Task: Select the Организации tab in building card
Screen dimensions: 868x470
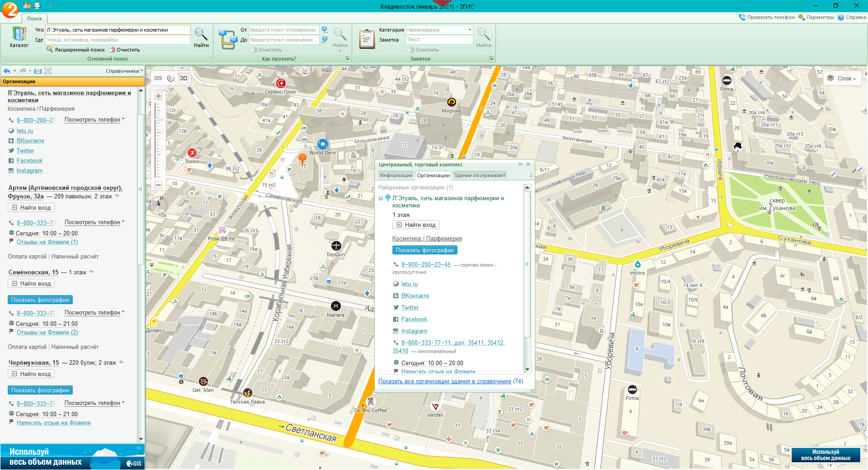Action: (x=433, y=175)
